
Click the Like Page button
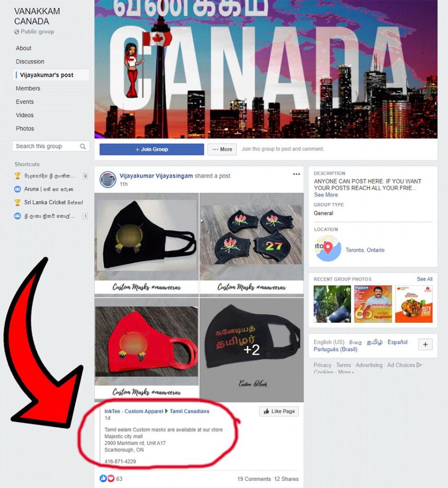[279, 411]
